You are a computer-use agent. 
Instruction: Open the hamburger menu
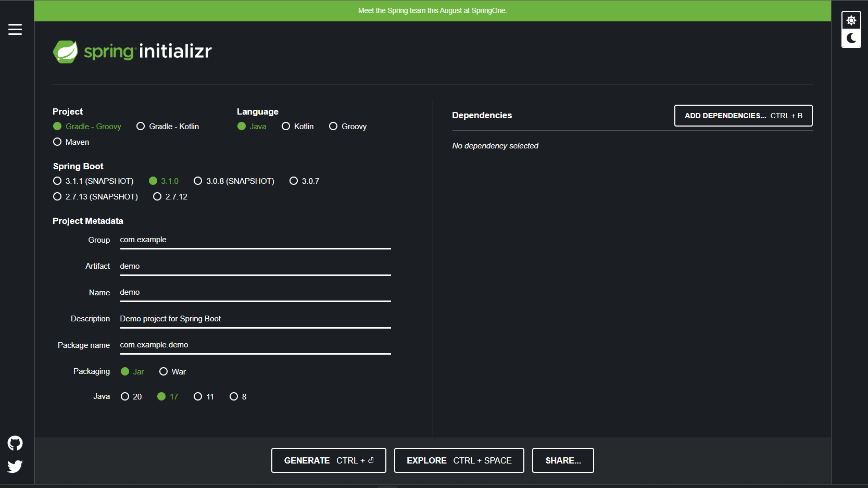[15, 29]
